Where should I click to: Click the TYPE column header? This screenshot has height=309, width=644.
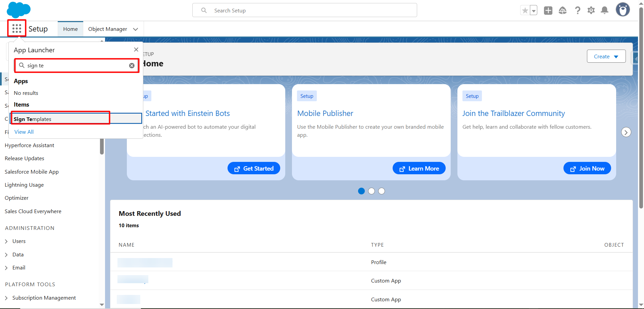[x=377, y=245]
